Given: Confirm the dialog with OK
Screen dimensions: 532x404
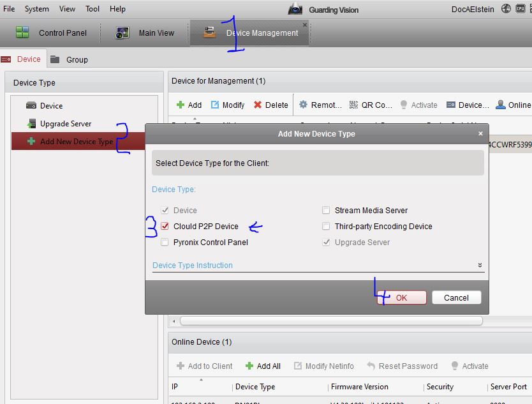Looking at the screenshot, I should coord(401,298).
